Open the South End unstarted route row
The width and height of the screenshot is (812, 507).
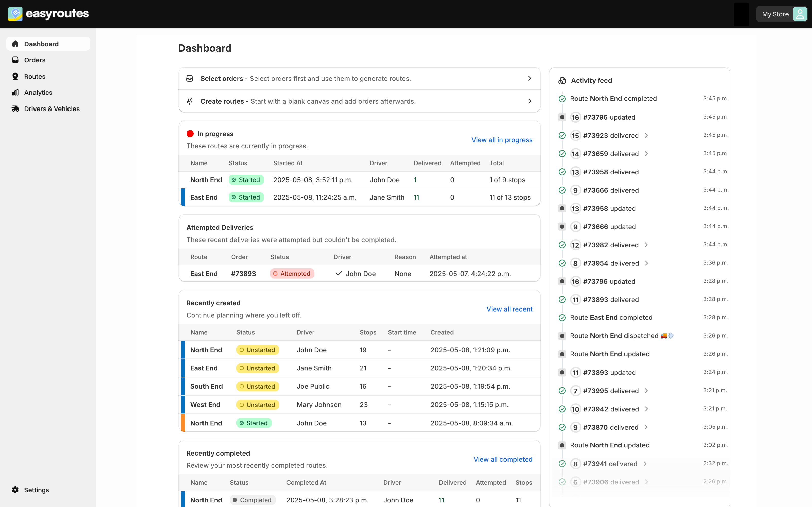click(206, 386)
